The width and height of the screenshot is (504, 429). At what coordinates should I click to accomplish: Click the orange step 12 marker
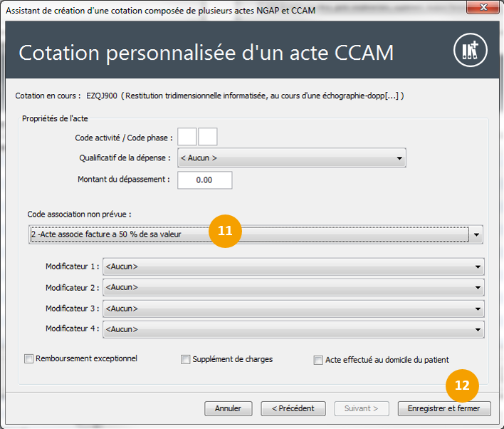click(x=462, y=385)
